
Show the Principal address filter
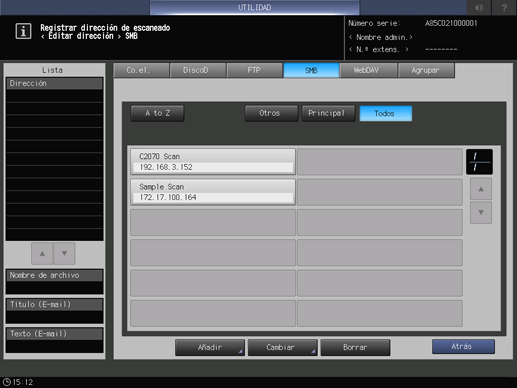[x=328, y=113]
